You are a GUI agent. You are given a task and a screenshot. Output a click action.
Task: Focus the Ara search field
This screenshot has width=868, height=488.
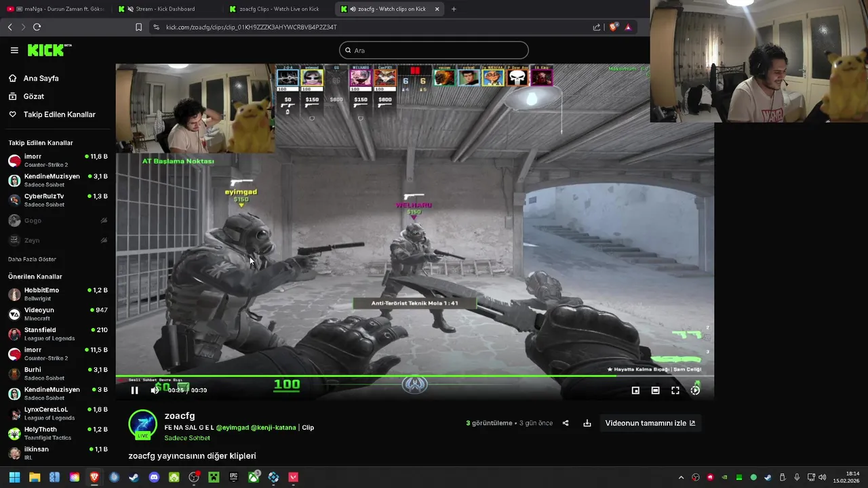click(434, 50)
